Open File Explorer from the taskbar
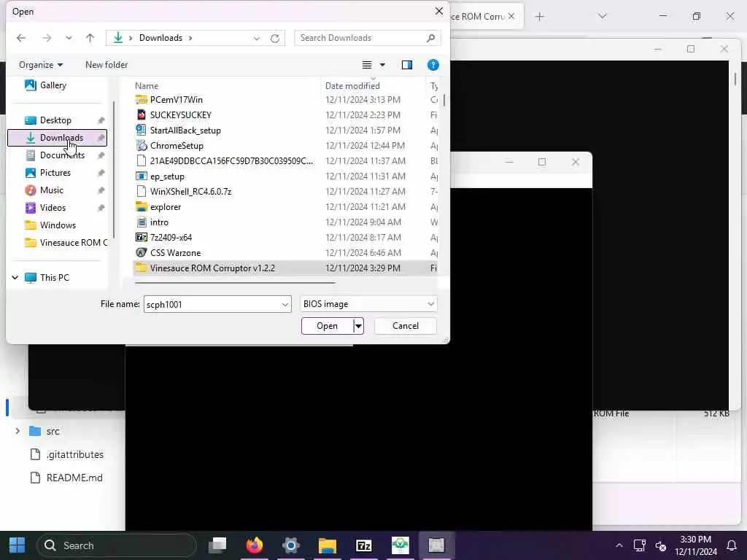 [x=328, y=545]
